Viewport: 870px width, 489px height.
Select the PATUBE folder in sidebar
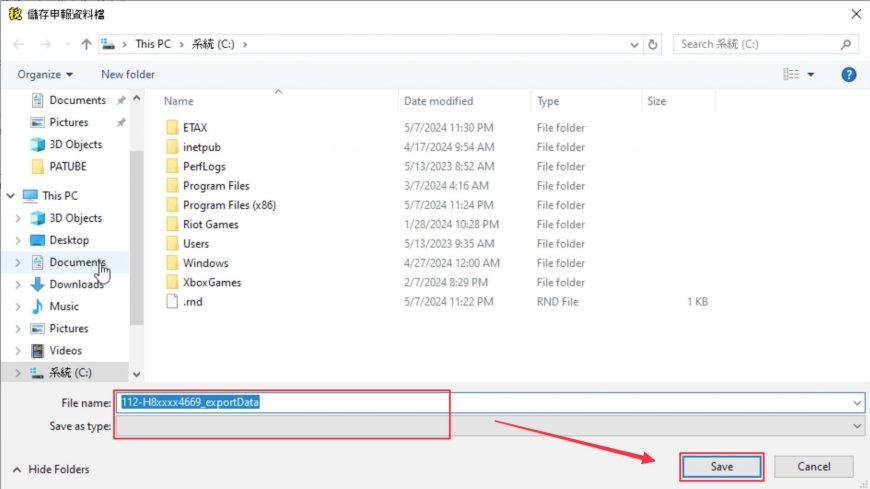(x=68, y=167)
